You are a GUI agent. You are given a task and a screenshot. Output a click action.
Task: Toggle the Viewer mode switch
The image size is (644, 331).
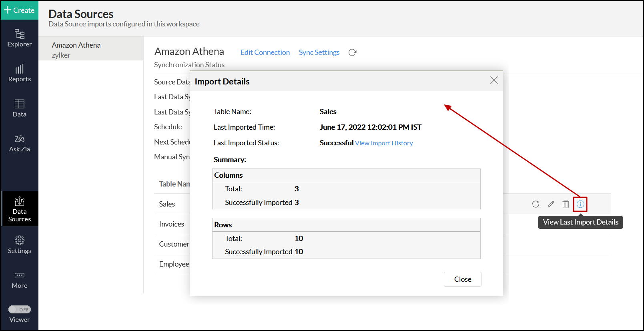tap(19, 309)
